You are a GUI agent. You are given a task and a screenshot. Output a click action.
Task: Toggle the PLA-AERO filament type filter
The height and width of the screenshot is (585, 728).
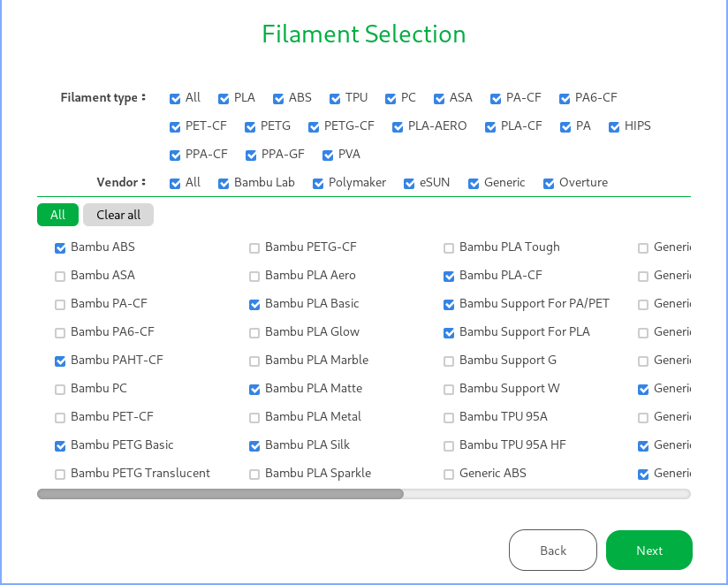[398, 126]
